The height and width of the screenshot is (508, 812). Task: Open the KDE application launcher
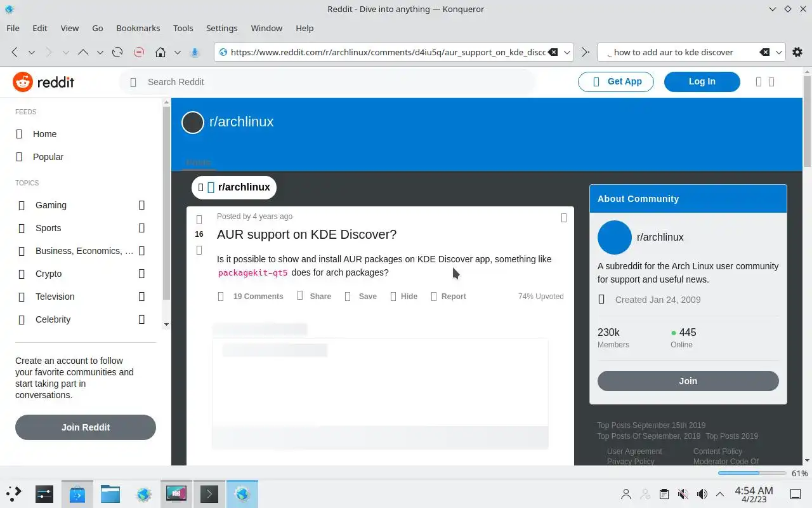click(x=14, y=493)
